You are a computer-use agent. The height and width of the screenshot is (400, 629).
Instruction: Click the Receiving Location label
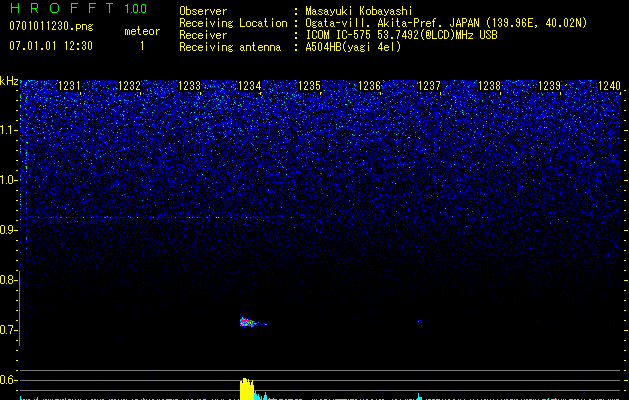tap(233, 23)
